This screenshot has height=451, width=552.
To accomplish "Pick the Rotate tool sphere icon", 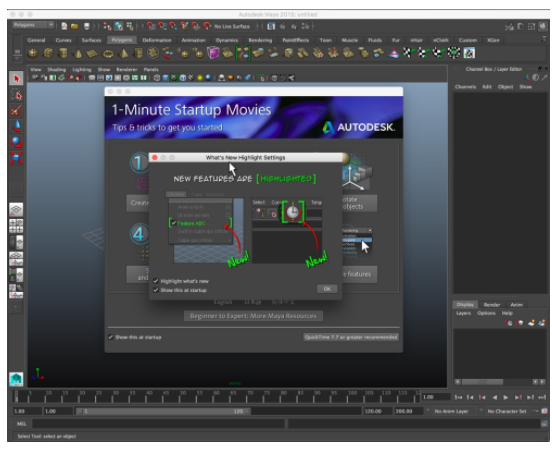I will [x=16, y=142].
